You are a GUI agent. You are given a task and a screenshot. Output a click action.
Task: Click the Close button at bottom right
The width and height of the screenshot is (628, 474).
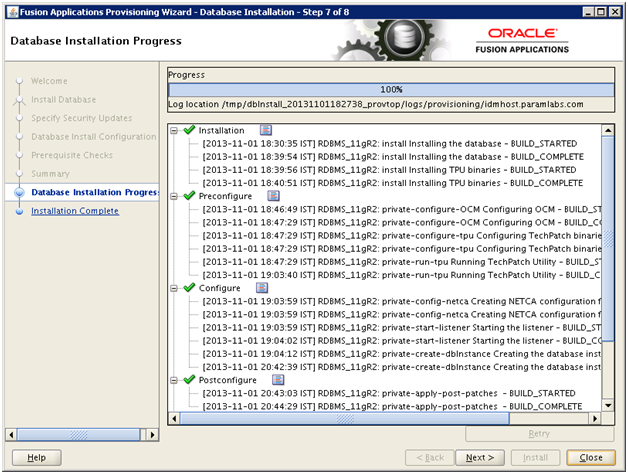click(x=591, y=458)
